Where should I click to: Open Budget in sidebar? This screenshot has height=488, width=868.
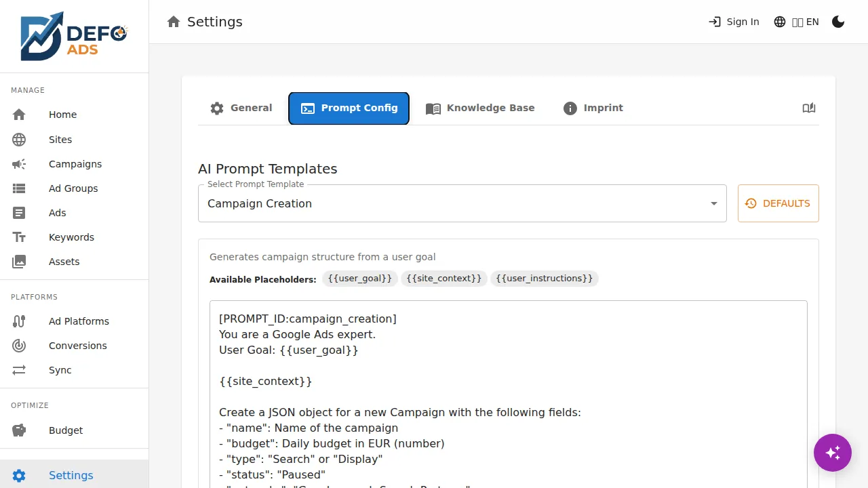74,430
